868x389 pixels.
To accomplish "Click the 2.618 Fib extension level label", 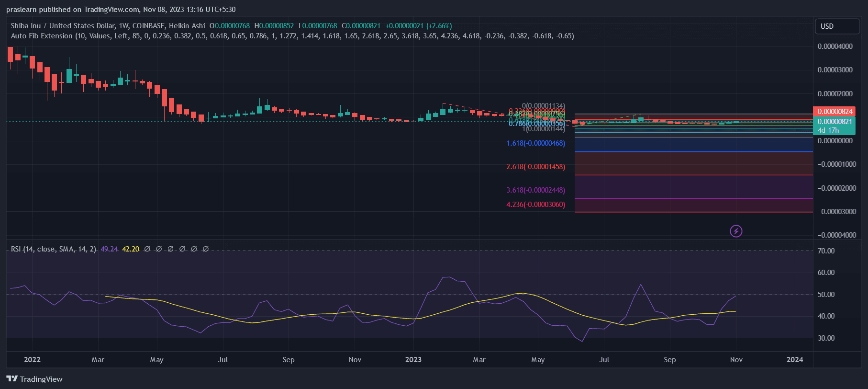I will coord(535,167).
